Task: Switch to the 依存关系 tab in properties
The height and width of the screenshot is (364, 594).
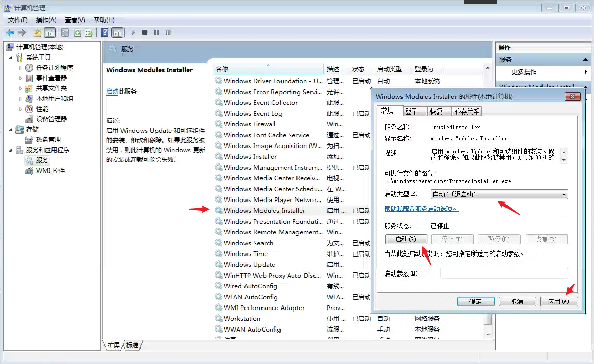Action: tap(467, 112)
